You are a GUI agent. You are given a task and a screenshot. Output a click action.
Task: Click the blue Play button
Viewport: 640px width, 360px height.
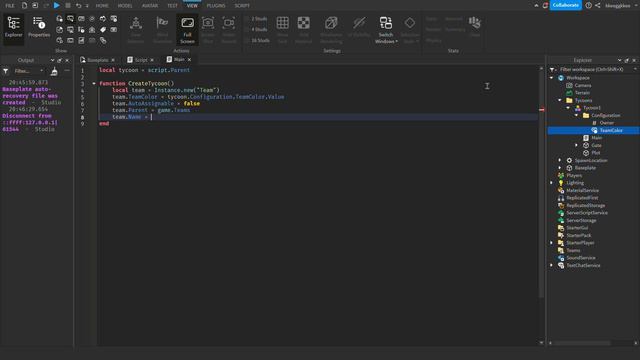pos(57,5)
